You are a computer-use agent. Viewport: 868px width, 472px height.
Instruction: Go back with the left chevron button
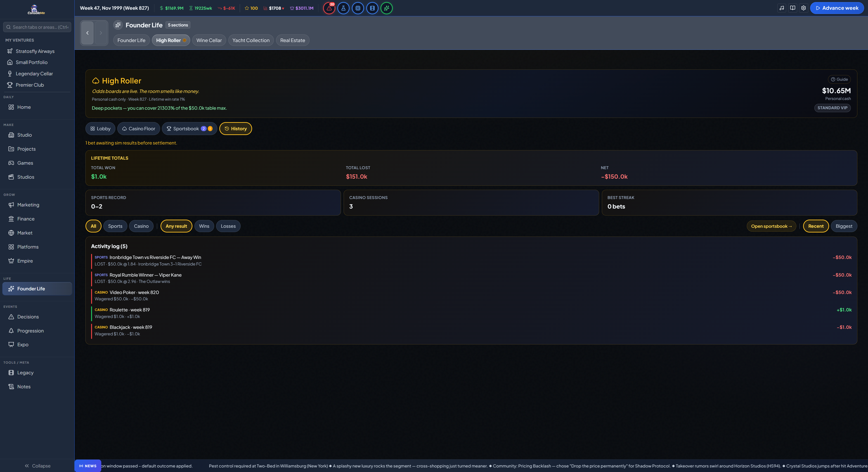tap(87, 33)
